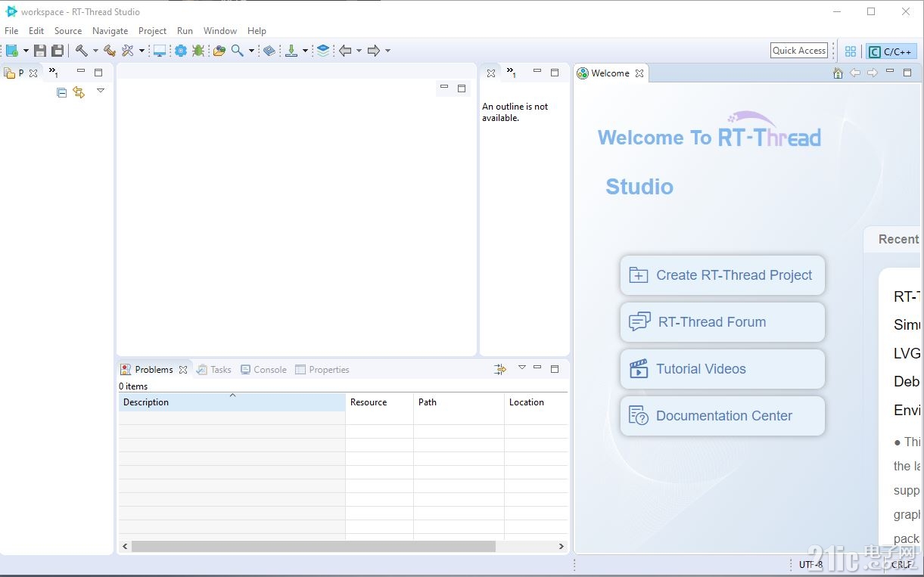Click the Back navigation arrow in toolbar
The height and width of the screenshot is (577, 924).
[x=345, y=51]
